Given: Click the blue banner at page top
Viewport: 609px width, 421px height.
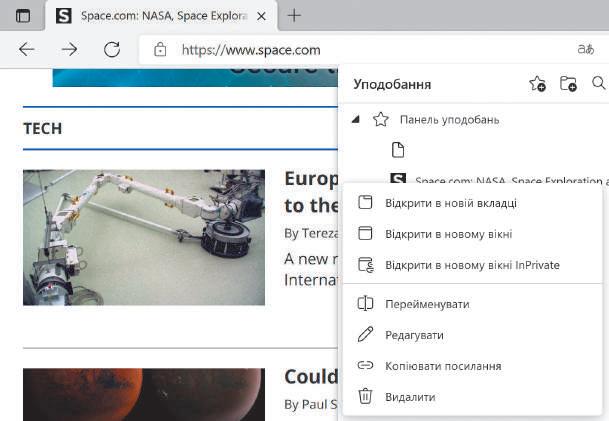Looking at the screenshot, I should (x=195, y=77).
